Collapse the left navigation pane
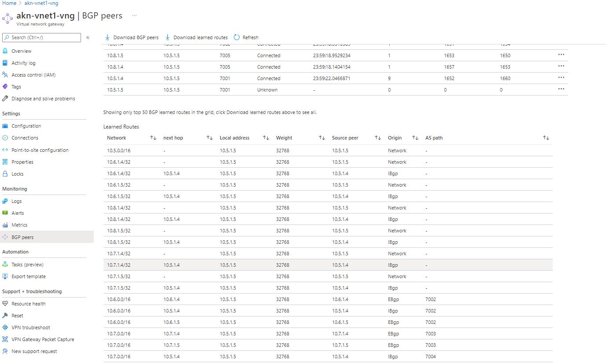606x364 pixels. click(88, 37)
